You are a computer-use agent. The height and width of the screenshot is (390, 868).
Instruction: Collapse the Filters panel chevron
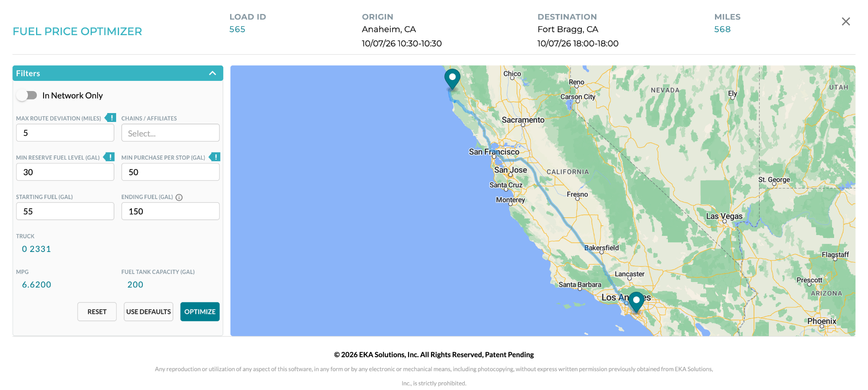(x=212, y=73)
